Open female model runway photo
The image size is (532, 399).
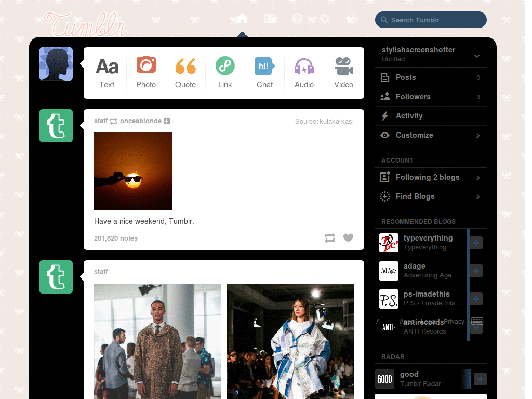(x=290, y=341)
